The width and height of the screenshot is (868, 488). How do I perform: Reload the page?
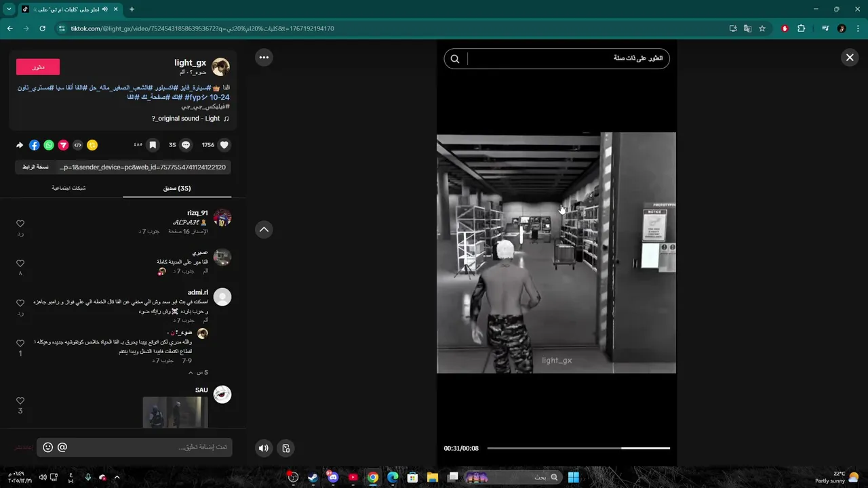click(x=43, y=28)
